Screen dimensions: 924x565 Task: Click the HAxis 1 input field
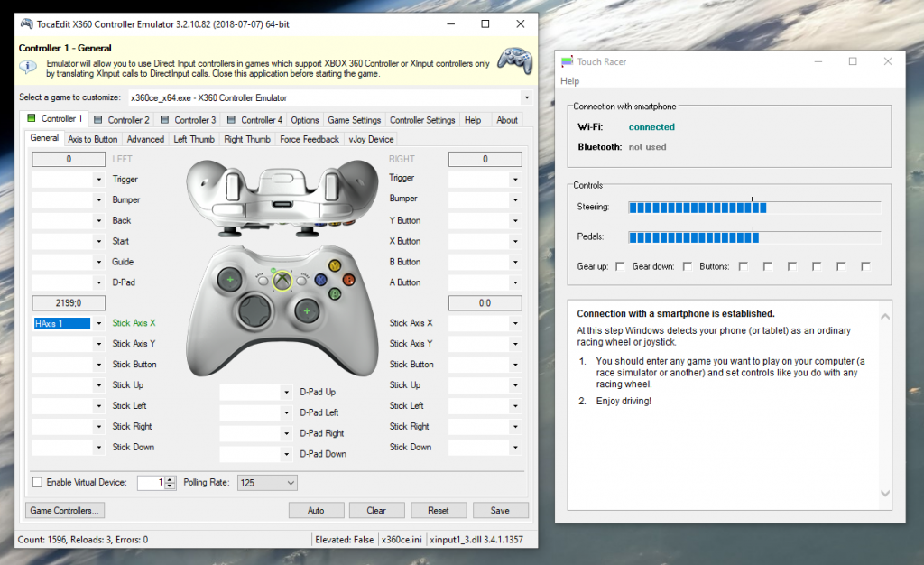click(62, 323)
